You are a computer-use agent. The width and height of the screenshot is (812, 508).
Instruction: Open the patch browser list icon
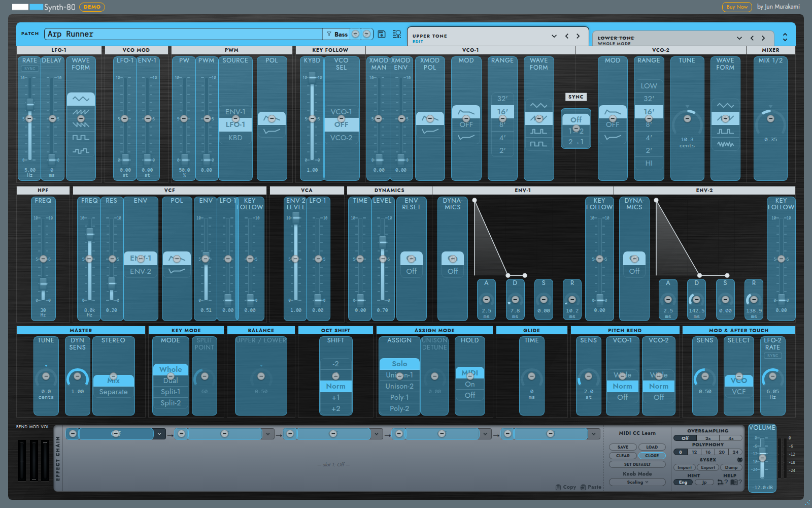tap(397, 34)
